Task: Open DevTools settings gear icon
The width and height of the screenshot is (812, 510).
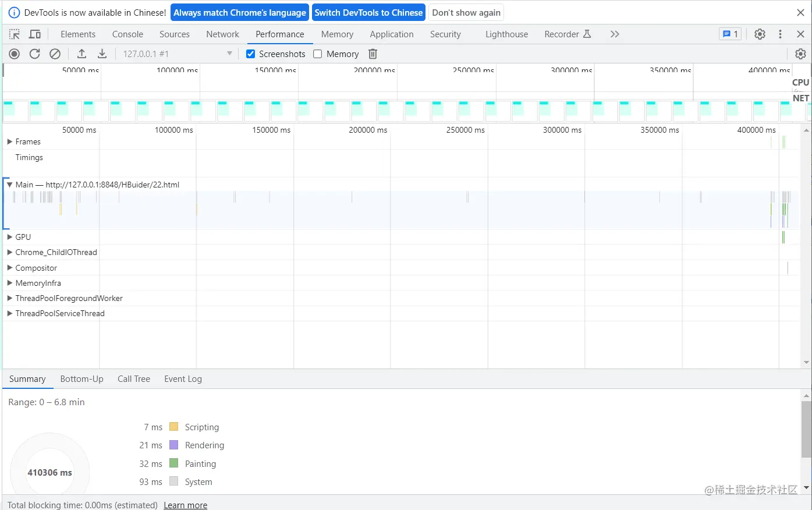Action: click(760, 34)
